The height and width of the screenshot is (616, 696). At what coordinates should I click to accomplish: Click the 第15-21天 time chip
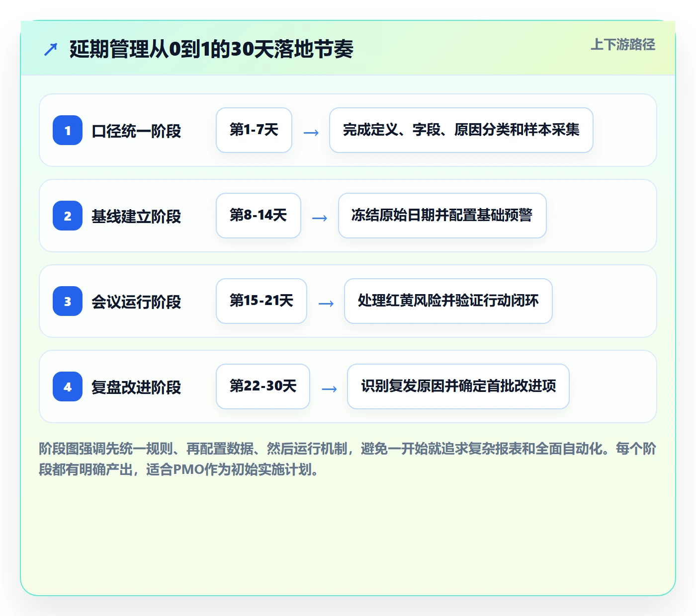[261, 301]
